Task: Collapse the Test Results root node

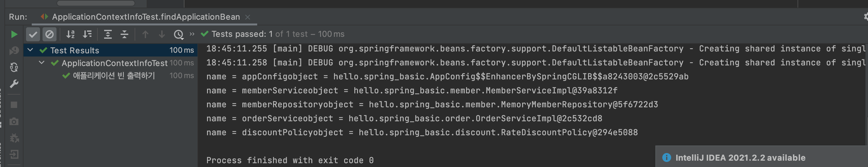Action: [30, 50]
